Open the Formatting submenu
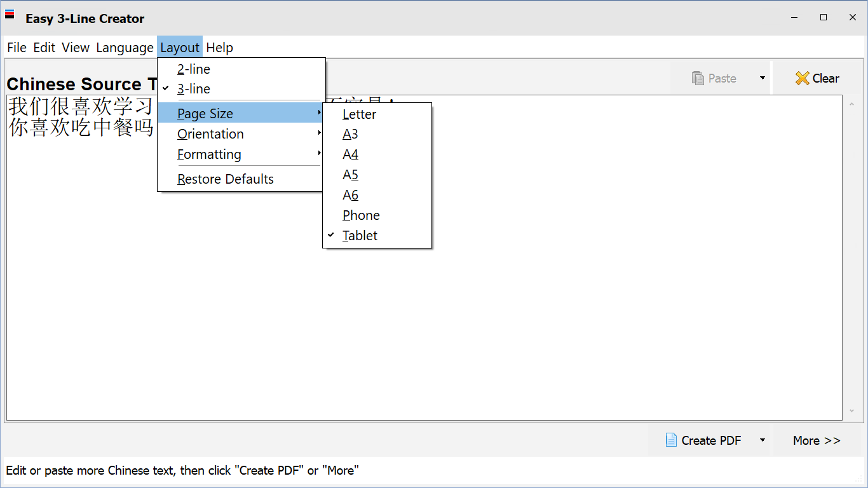 [210, 154]
